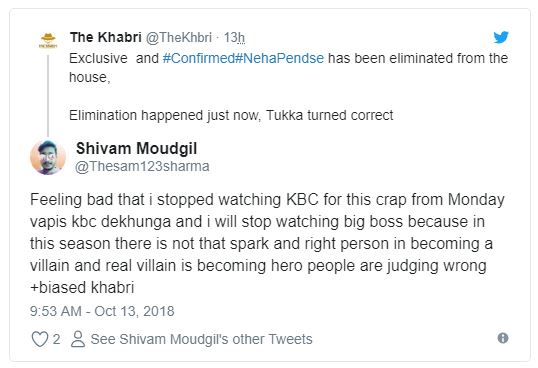Click the 'Elimination happened just now' line
Screen dimensions: 538x368
(231, 115)
